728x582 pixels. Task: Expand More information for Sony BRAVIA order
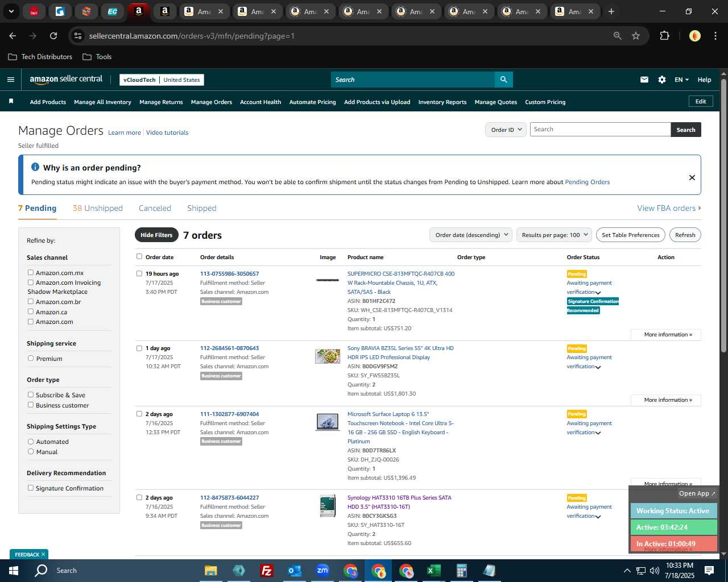[666, 400]
